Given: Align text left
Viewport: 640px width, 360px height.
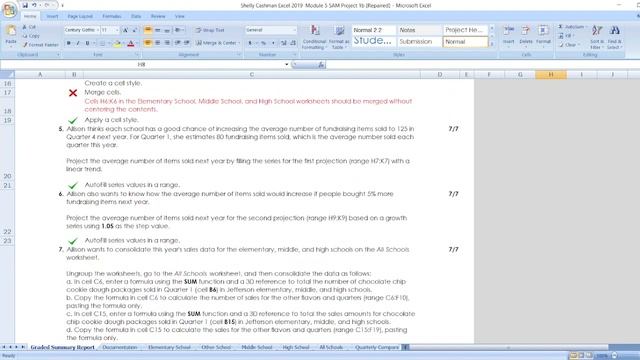Looking at the screenshot, I should point(148,43).
